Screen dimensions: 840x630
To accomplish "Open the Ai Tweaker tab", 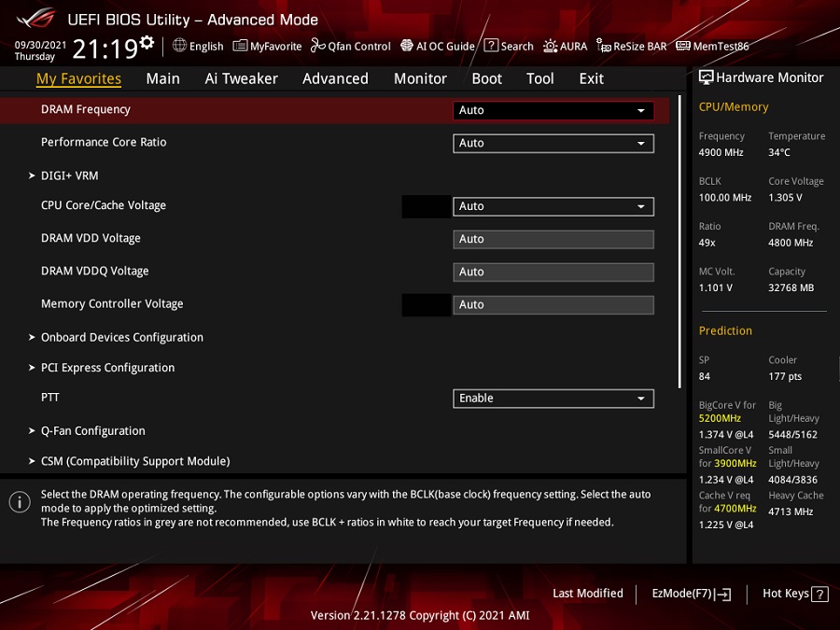I will pos(241,78).
